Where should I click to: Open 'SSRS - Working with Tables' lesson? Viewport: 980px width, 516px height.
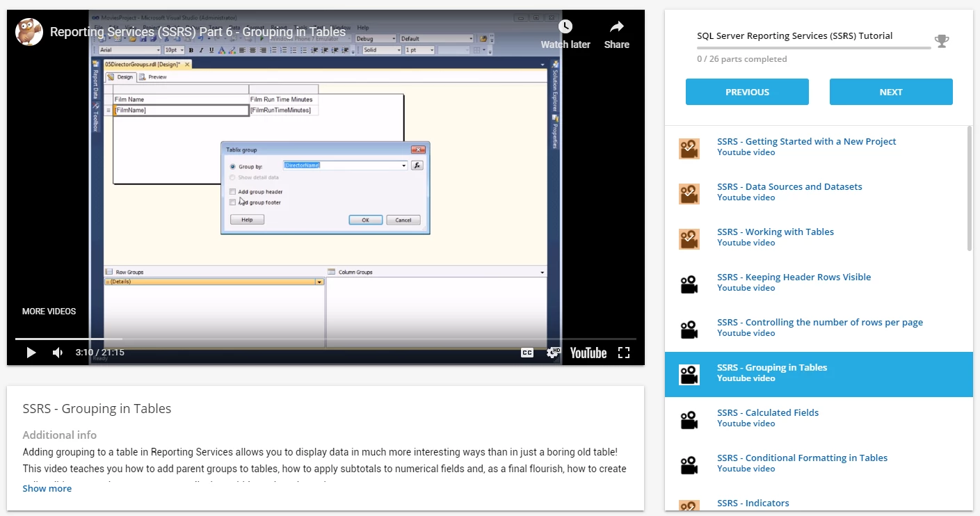[776, 232]
